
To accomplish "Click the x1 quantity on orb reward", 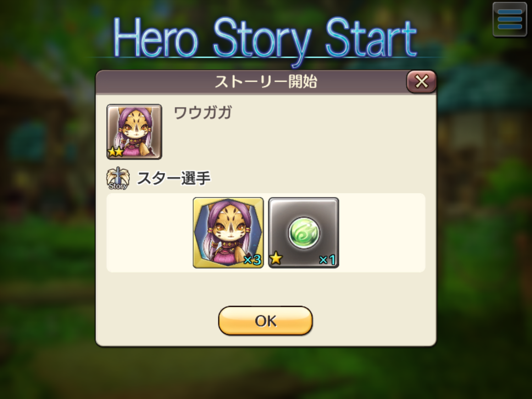I will tap(327, 260).
